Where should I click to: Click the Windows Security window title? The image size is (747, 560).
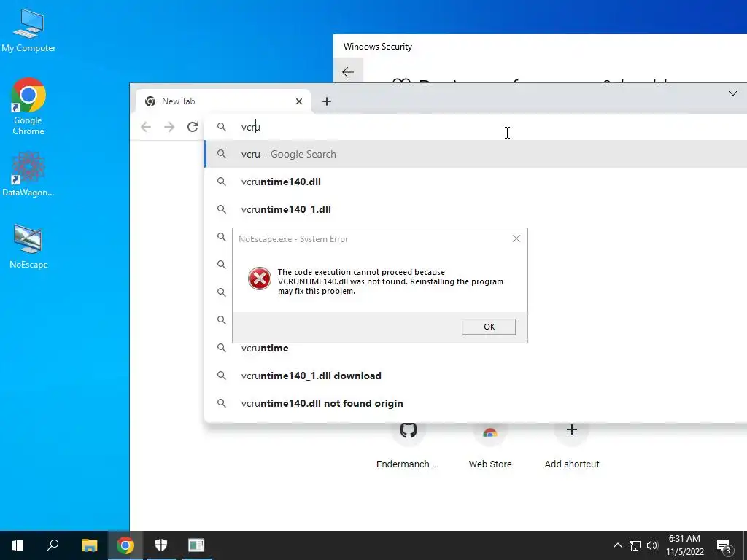click(x=377, y=47)
